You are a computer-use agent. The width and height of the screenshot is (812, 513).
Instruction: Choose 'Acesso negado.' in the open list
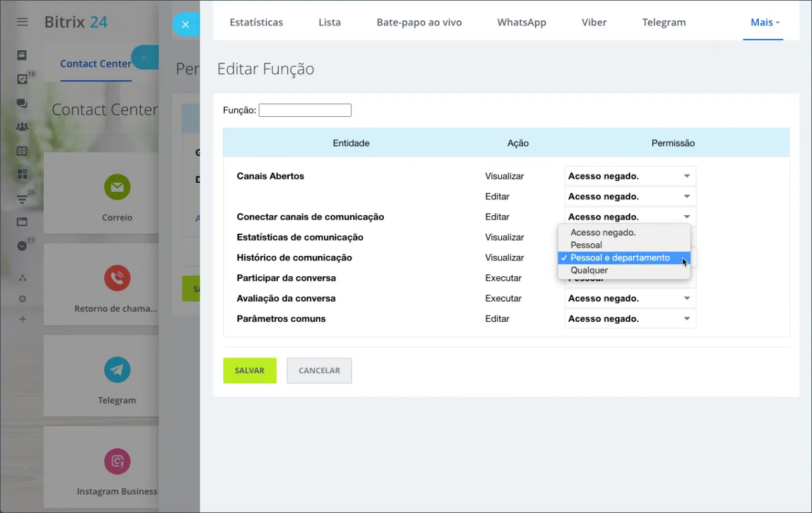(x=624, y=232)
